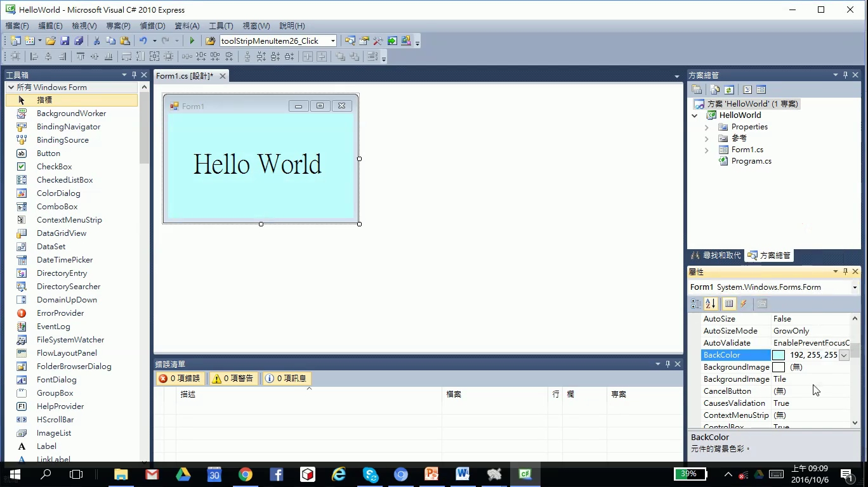
Task: Click the Copy toolbar icon
Action: [x=111, y=41]
